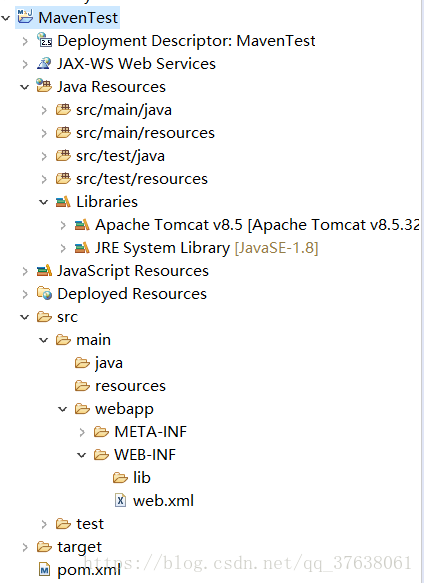Select the MavenTest project label

click(x=78, y=17)
